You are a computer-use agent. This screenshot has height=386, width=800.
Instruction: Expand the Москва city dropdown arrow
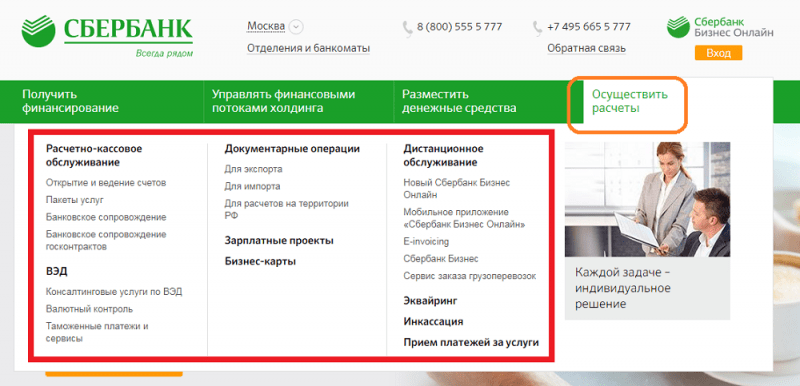(296, 26)
